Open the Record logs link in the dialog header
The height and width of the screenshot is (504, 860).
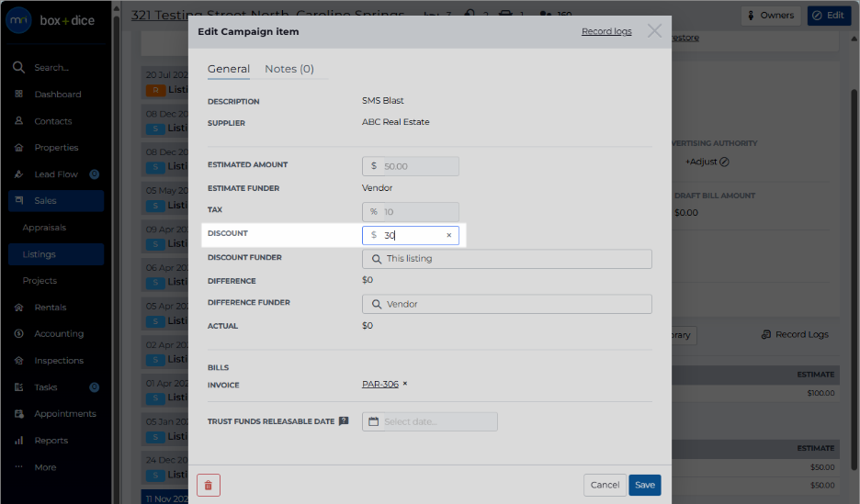click(606, 31)
